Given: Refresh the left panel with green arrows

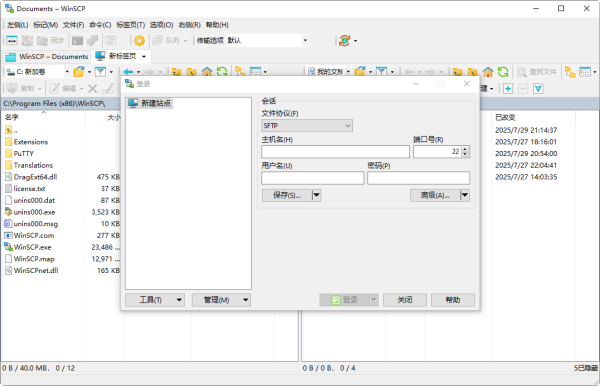Looking at the screenshot, I should point(222,72).
